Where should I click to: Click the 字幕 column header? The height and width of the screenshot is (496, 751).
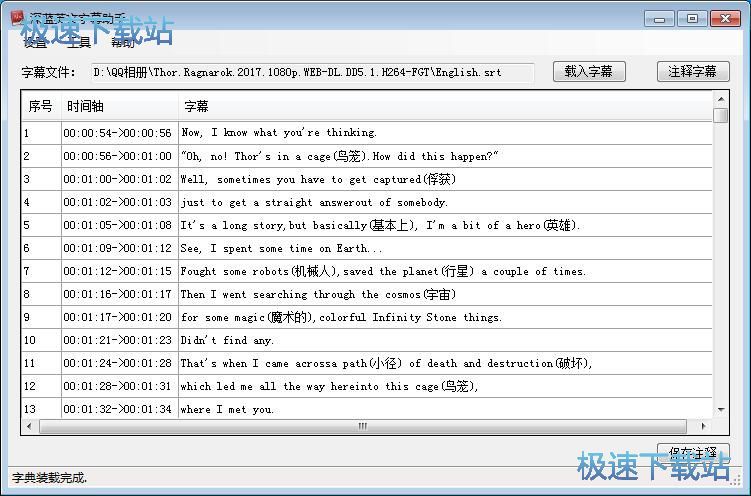pos(445,106)
